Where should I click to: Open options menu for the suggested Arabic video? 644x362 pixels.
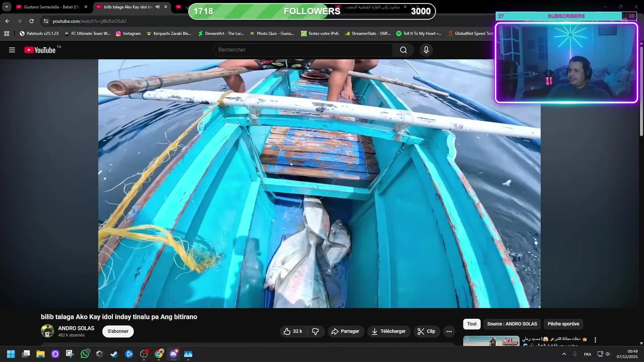595,340
